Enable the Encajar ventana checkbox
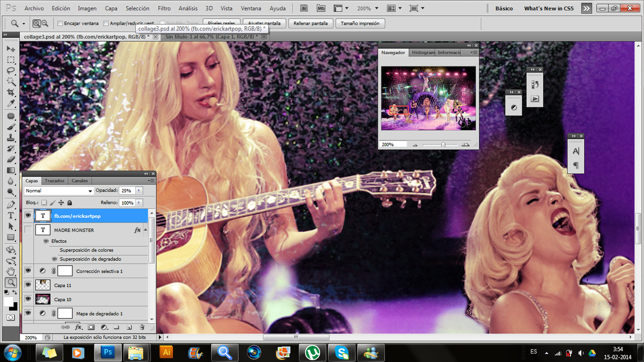The image size is (644, 362). point(60,24)
